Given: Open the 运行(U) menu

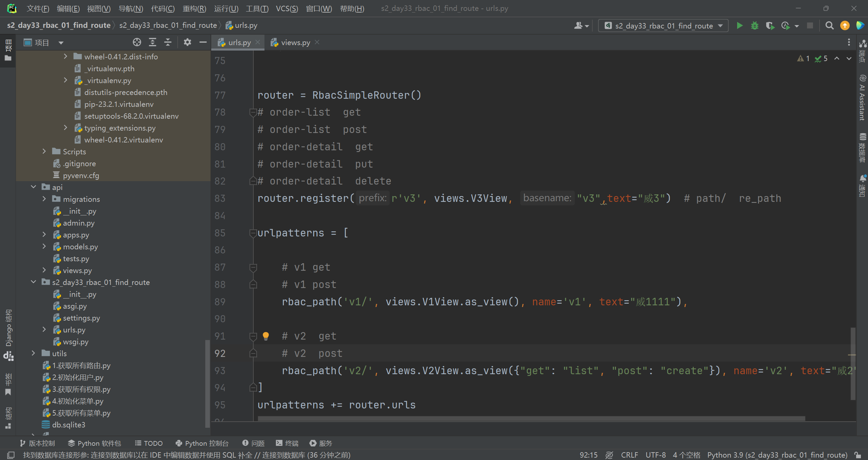Looking at the screenshot, I should (226, 8).
